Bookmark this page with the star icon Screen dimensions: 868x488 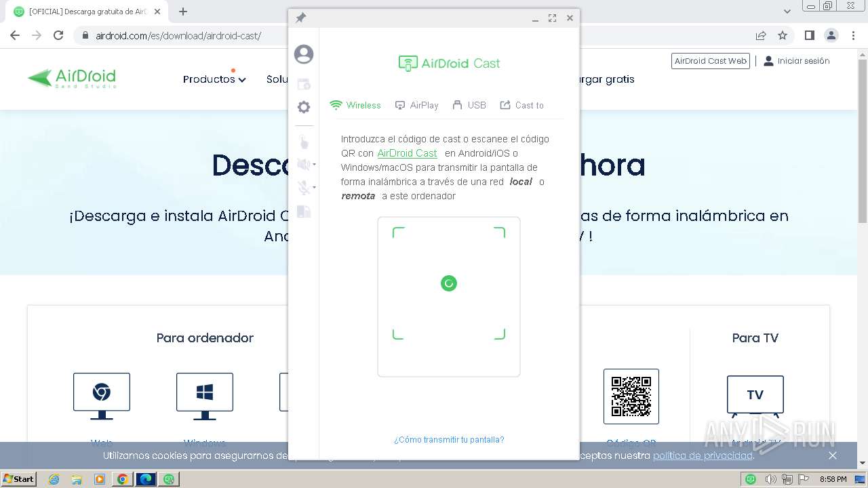tap(783, 35)
